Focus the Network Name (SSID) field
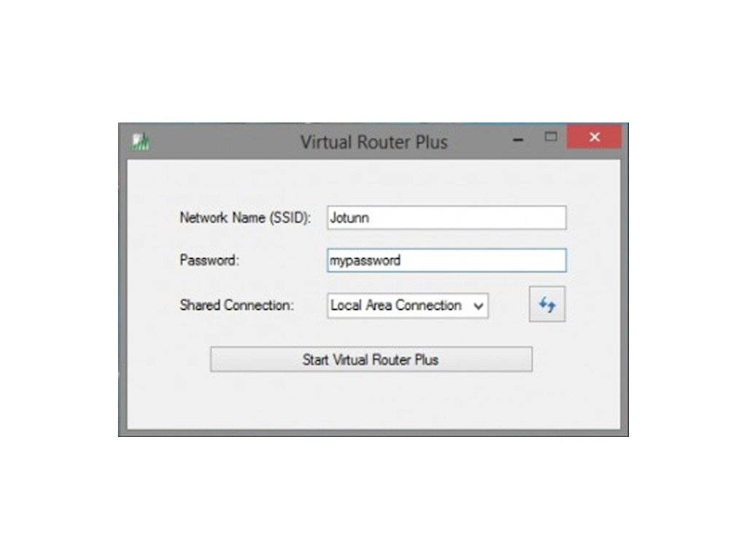 pyautogui.click(x=446, y=217)
